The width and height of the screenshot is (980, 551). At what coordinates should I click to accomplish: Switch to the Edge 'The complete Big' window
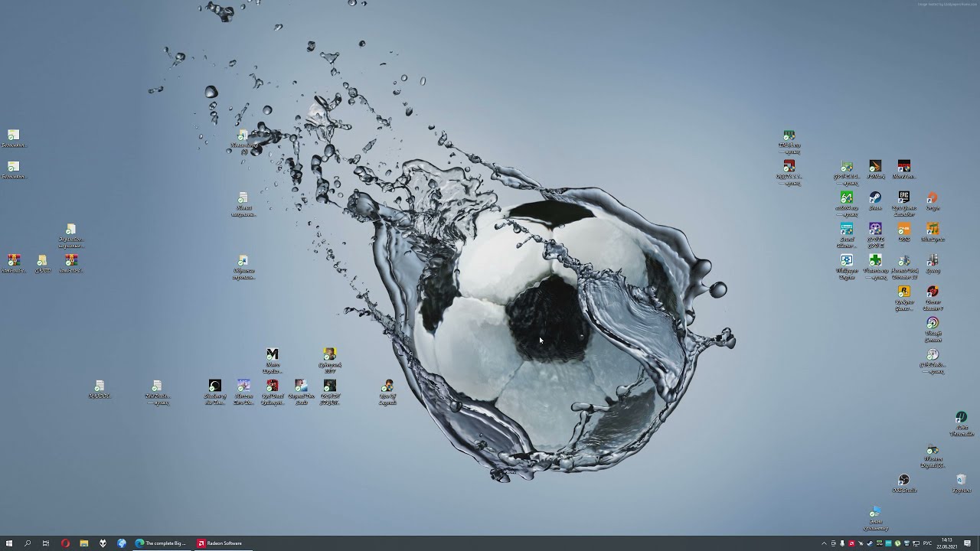pos(162,543)
